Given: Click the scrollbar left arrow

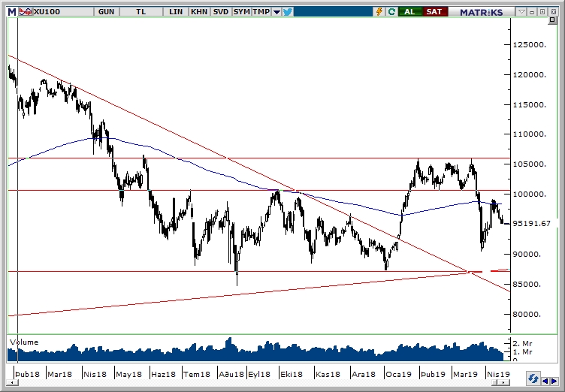Looking at the screenshot, I should (x=12, y=383).
